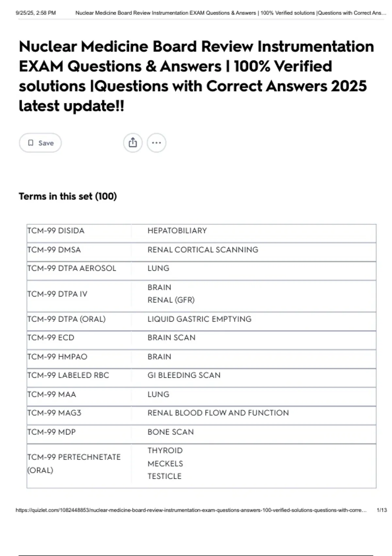Select the TCM-99 DTPA AEROSOL term

click(x=72, y=268)
